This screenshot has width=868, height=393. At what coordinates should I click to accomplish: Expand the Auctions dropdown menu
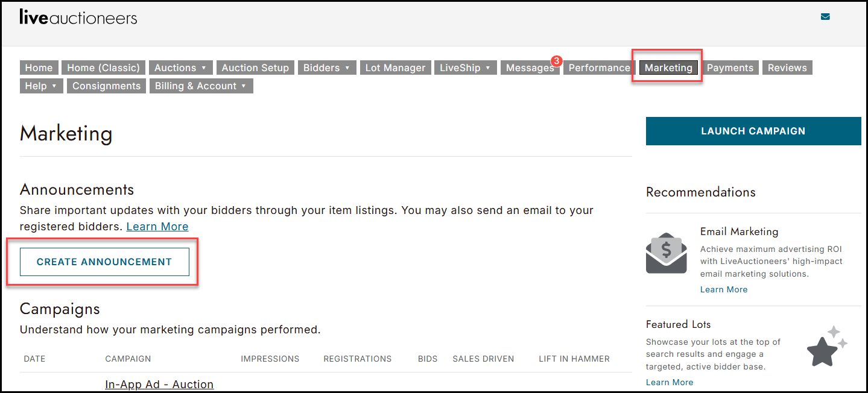pos(181,68)
